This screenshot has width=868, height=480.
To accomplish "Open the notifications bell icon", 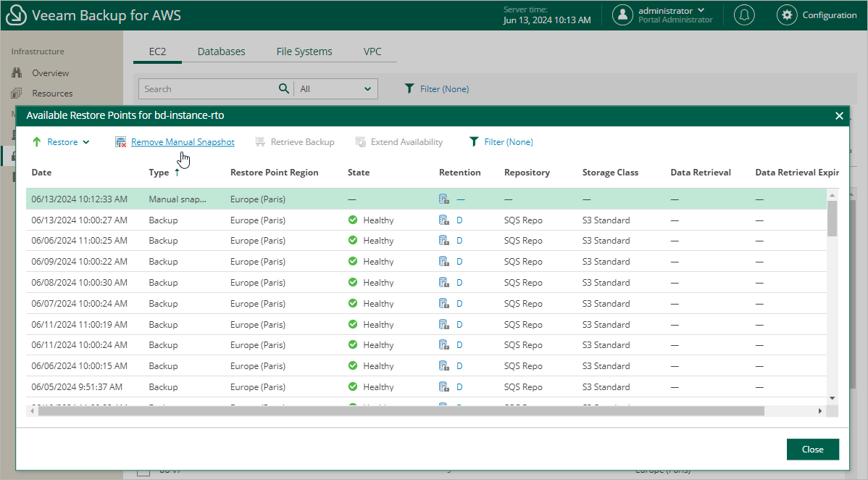I will click(x=744, y=15).
